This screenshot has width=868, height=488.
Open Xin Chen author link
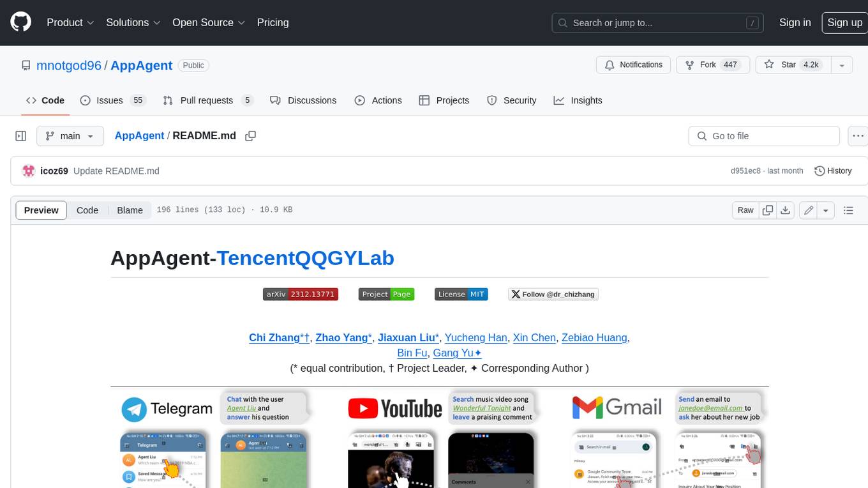tap(534, 337)
